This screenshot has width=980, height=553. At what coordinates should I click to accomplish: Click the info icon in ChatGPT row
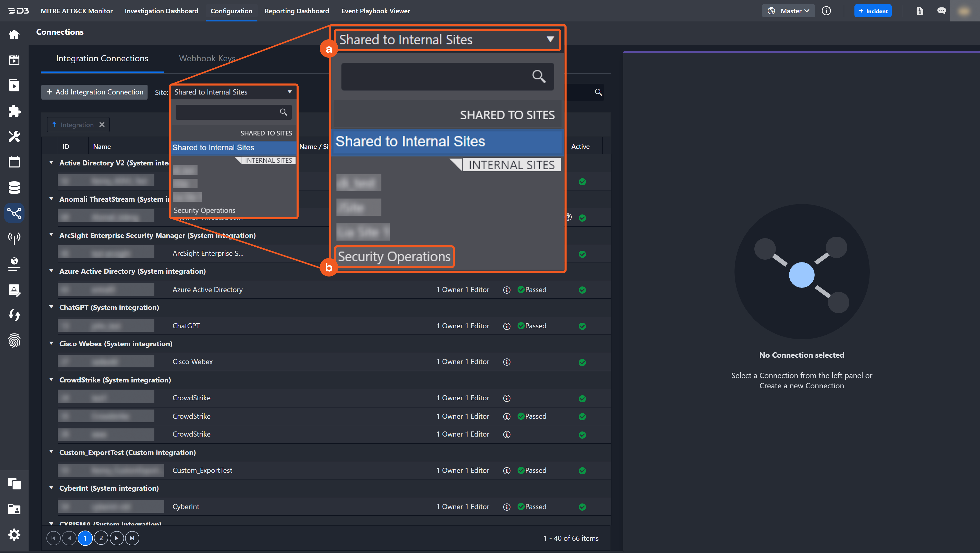[506, 326]
